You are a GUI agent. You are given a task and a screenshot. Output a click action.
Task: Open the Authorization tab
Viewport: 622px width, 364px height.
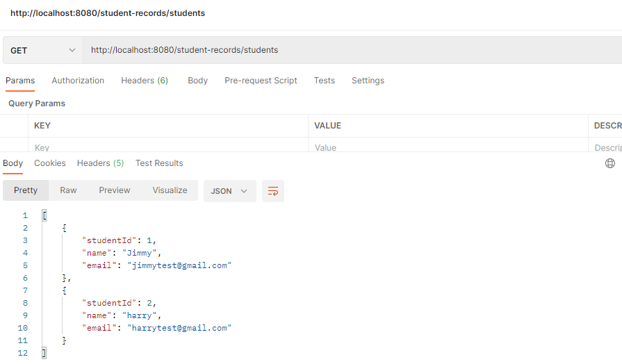tap(78, 81)
